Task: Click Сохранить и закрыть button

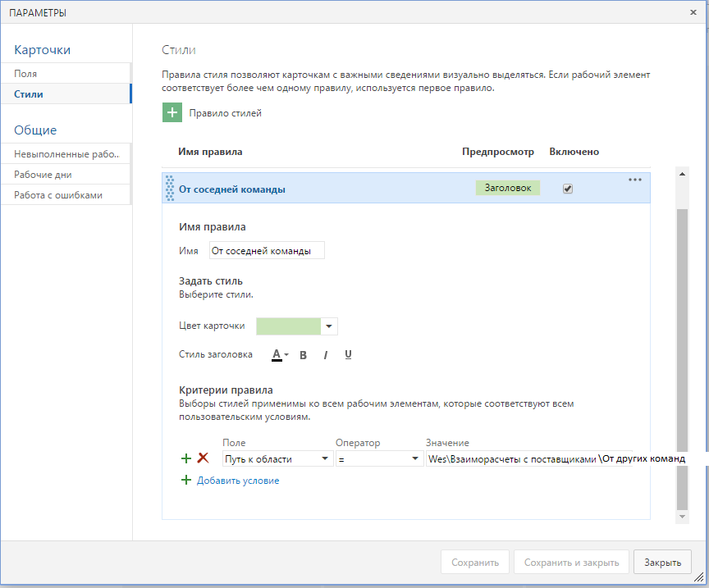Action: pyautogui.click(x=571, y=563)
